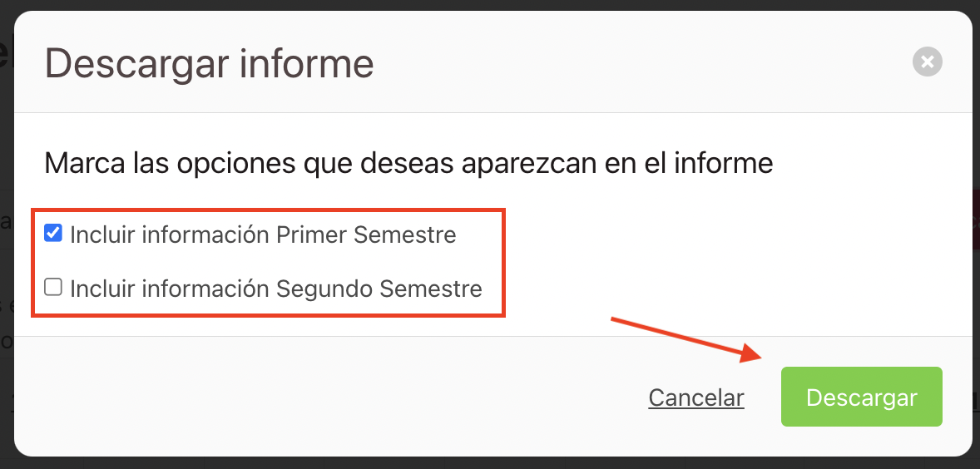Click the red highlight border around the options
Screen dimensions: 980x469
[268, 211]
